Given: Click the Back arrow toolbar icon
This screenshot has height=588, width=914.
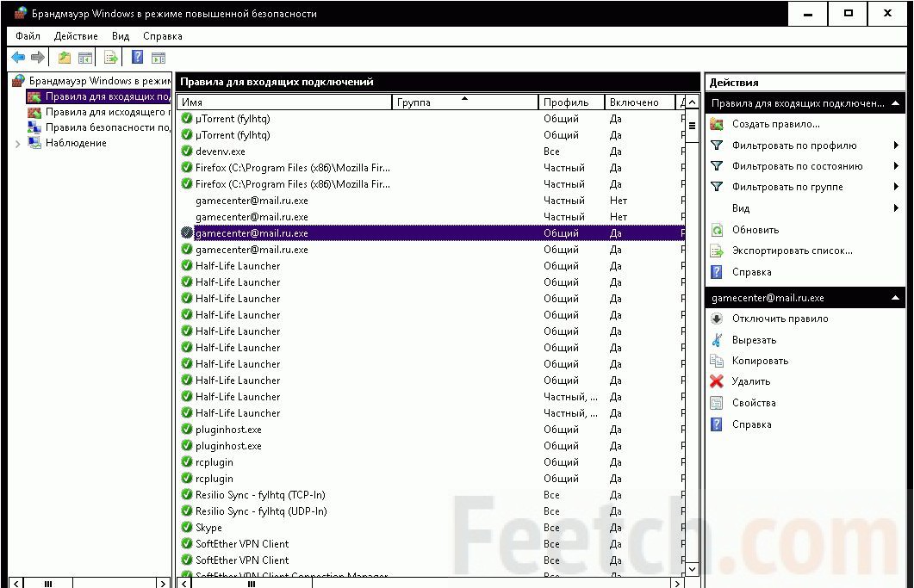Looking at the screenshot, I should 18,57.
